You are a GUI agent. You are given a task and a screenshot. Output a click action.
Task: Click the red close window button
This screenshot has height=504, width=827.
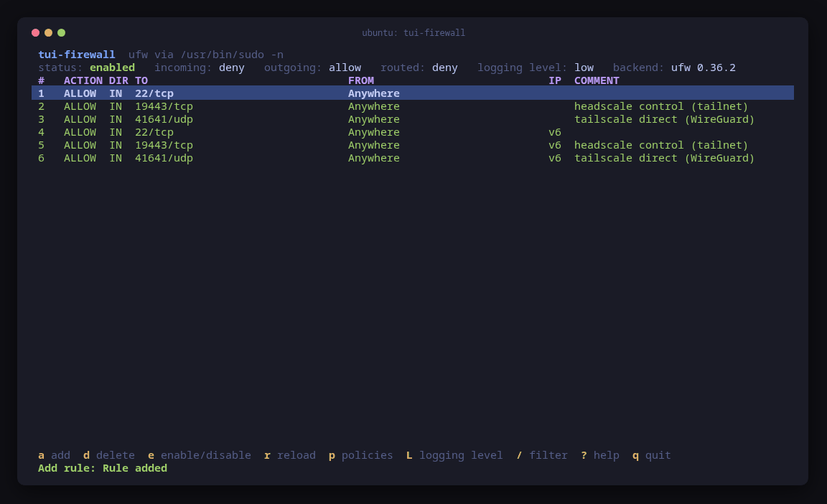point(35,33)
